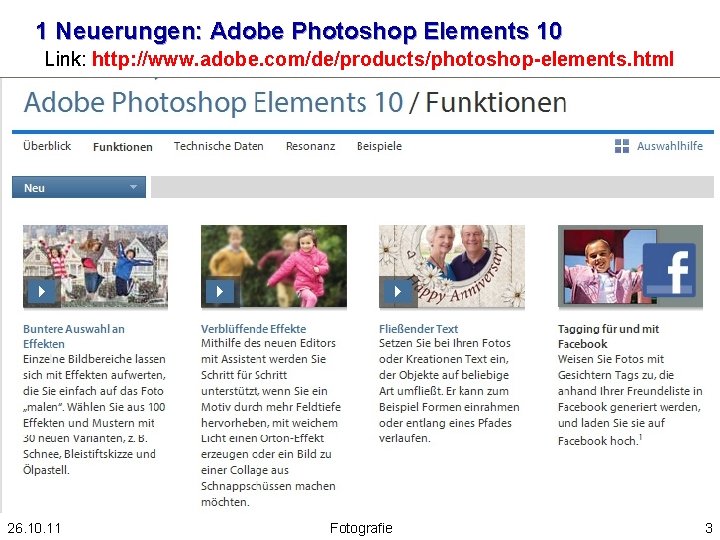Open the Auswahlhilfe link

pos(669,146)
